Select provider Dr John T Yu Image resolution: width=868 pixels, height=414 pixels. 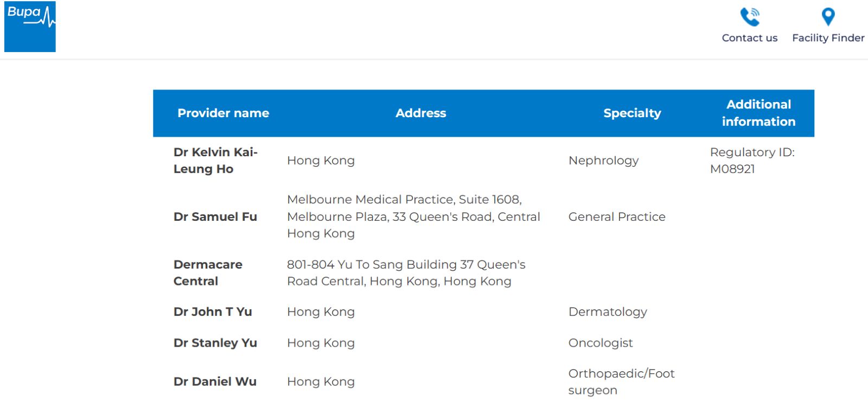(x=213, y=311)
